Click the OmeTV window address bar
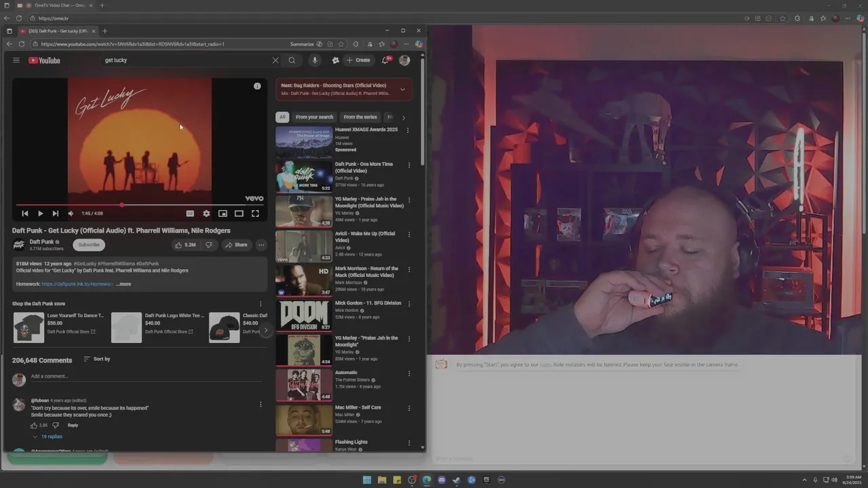Image resolution: width=868 pixels, height=488 pixels. point(387,18)
